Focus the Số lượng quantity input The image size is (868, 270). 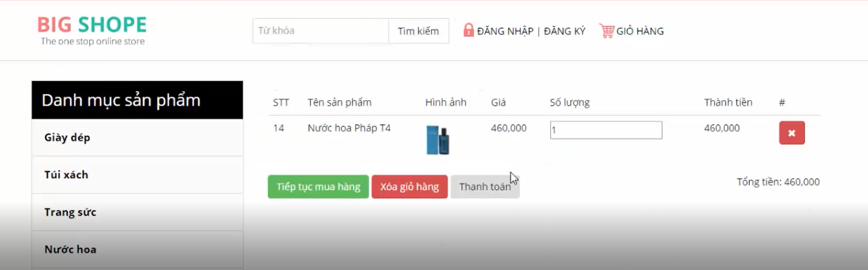[606, 130]
